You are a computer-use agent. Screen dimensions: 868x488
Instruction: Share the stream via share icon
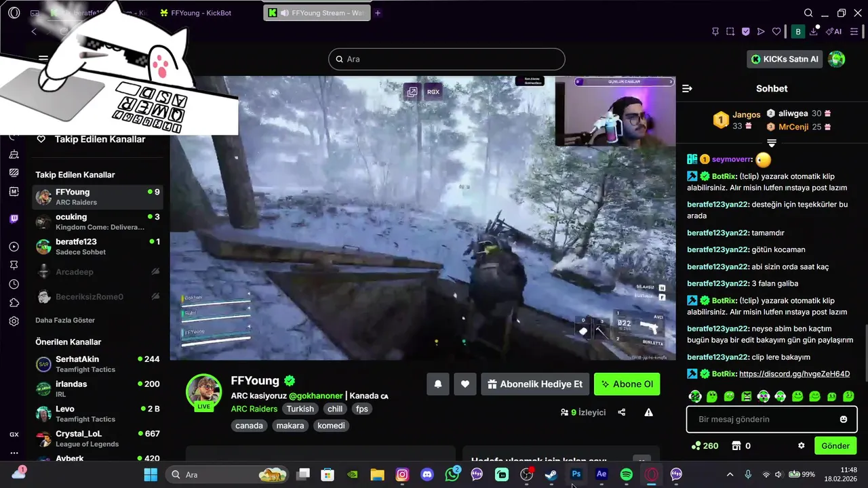coord(622,412)
